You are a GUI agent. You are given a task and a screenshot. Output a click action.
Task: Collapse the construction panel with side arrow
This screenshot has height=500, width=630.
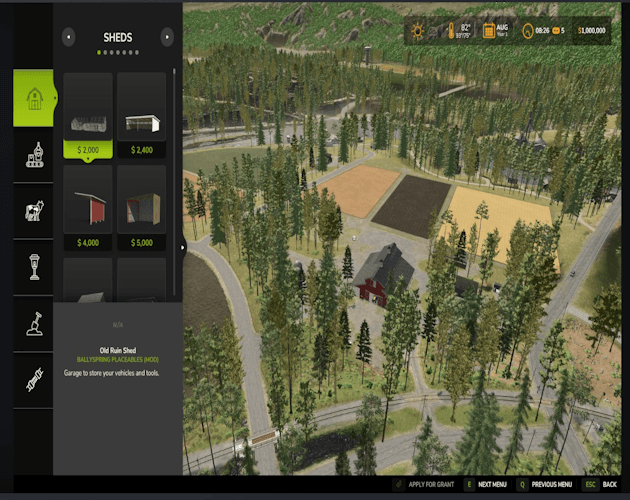pos(183,248)
